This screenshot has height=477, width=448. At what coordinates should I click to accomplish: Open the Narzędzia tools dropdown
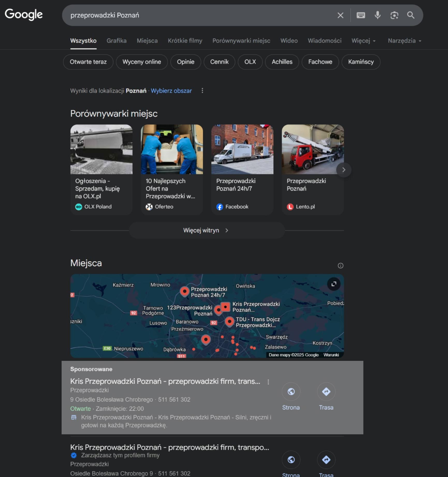pos(404,41)
